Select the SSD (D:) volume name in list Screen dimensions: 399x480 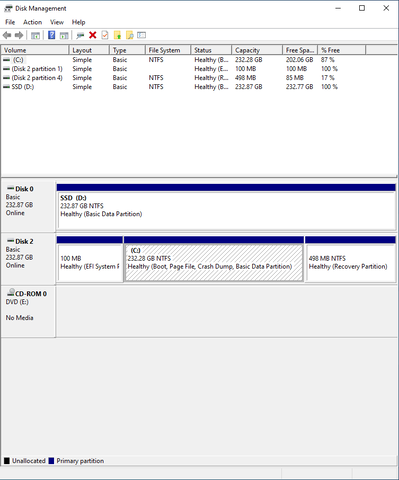[23, 87]
